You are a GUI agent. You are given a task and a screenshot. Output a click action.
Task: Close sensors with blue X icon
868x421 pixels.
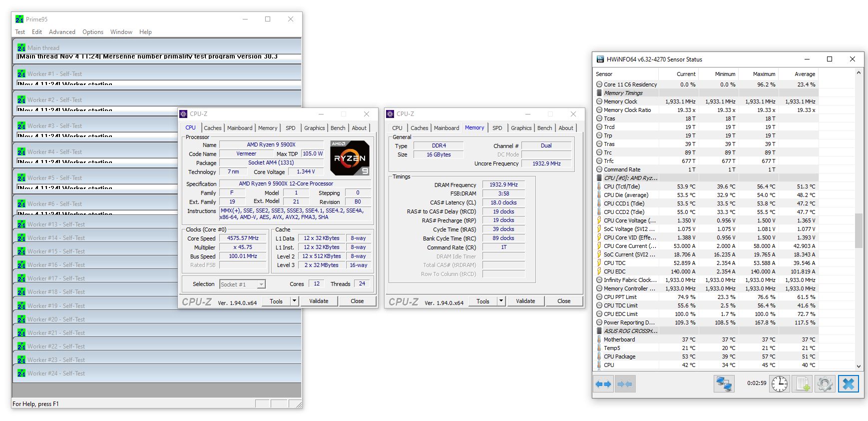pos(848,384)
